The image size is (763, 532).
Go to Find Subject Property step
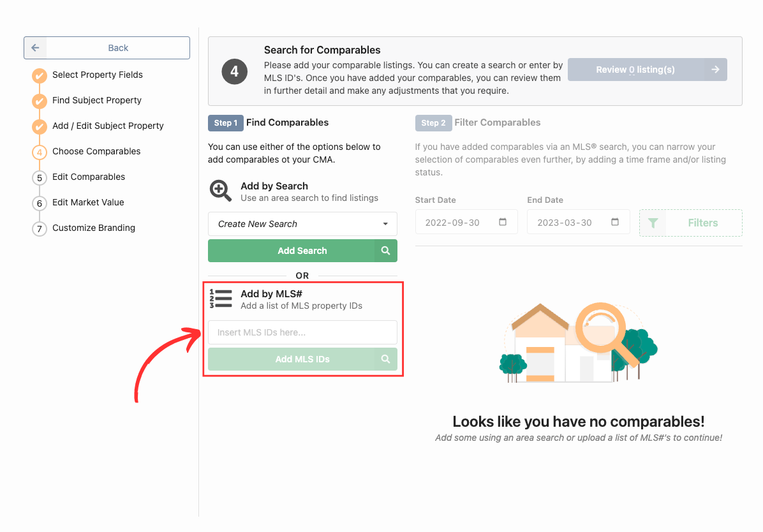97,100
